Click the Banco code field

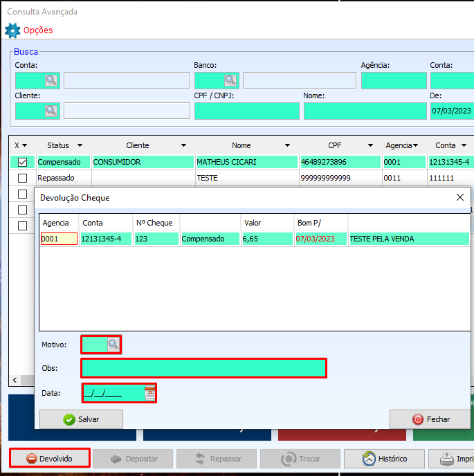pos(209,80)
